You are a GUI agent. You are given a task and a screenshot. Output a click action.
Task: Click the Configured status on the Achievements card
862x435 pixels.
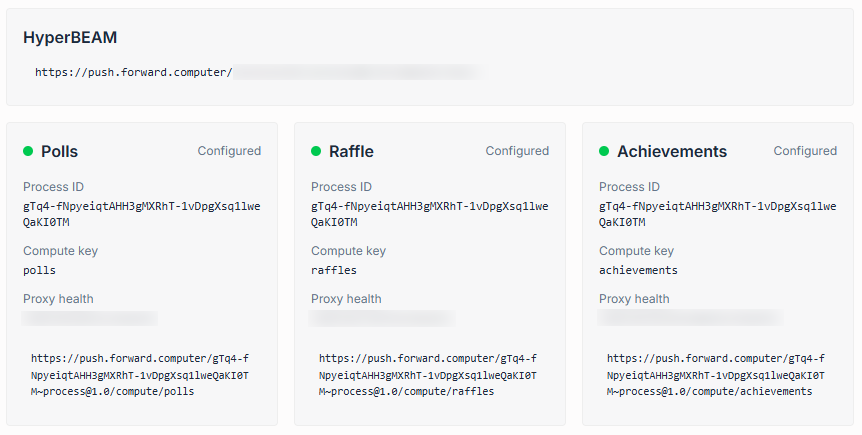pos(805,151)
